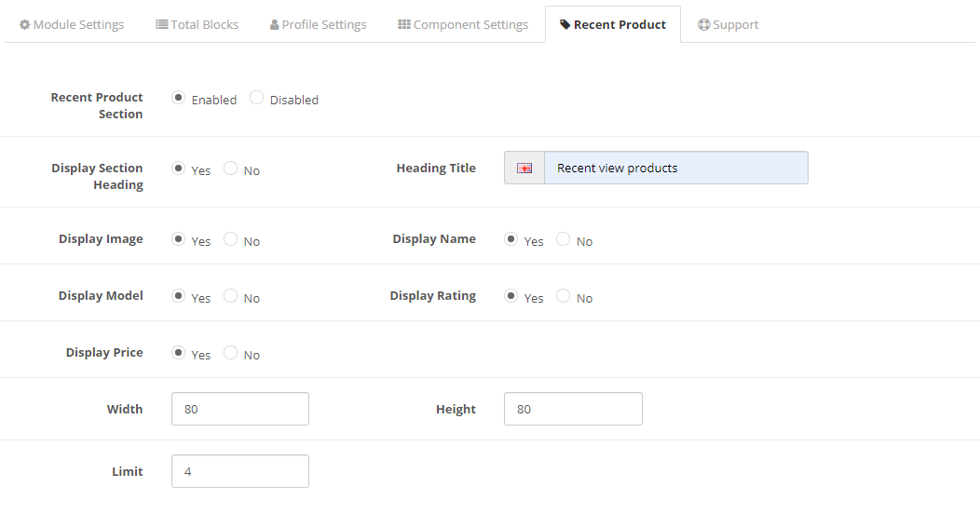Click the user icon on Profile Settings tab
This screenshot has width=980, height=514.
coord(275,25)
